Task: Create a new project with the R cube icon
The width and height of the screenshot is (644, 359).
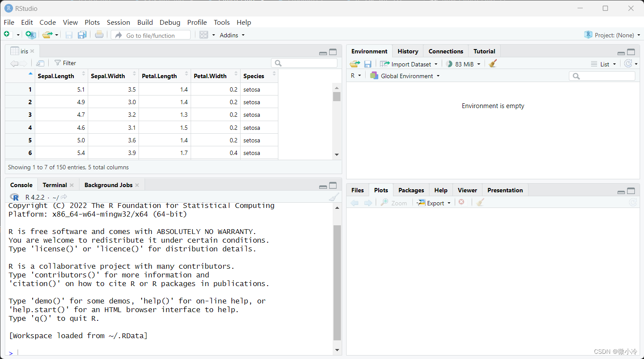Action: pyautogui.click(x=30, y=35)
